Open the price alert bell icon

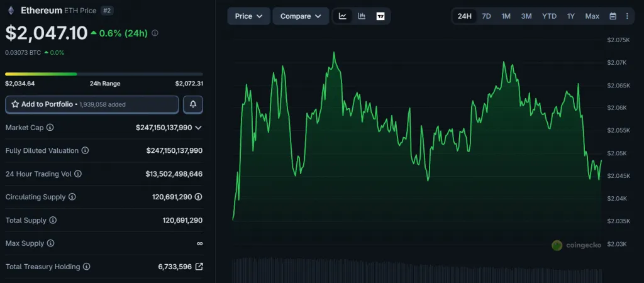pyautogui.click(x=193, y=104)
